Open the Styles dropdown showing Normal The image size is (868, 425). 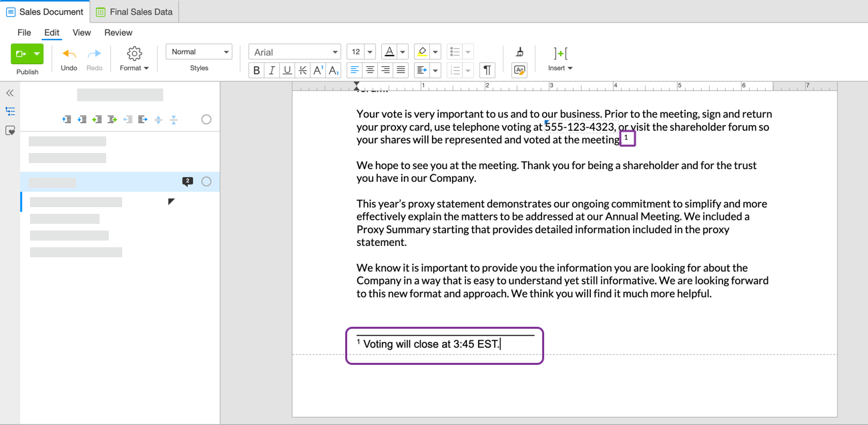(198, 51)
